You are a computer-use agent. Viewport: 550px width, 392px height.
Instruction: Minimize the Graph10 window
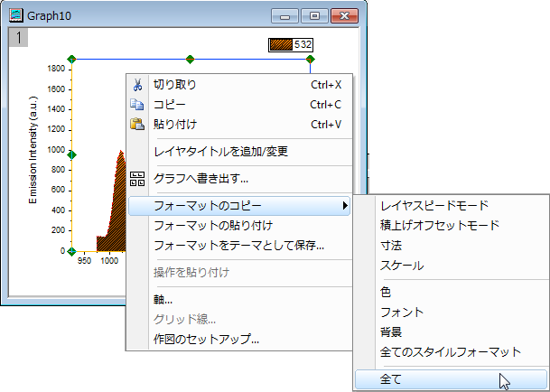coord(284,16)
